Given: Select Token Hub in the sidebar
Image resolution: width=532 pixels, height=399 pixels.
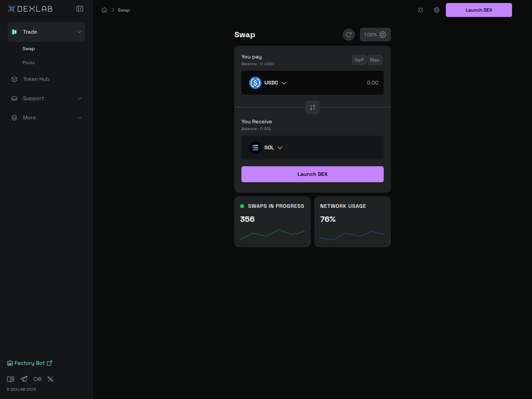Looking at the screenshot, I should (x=36, y=79).
